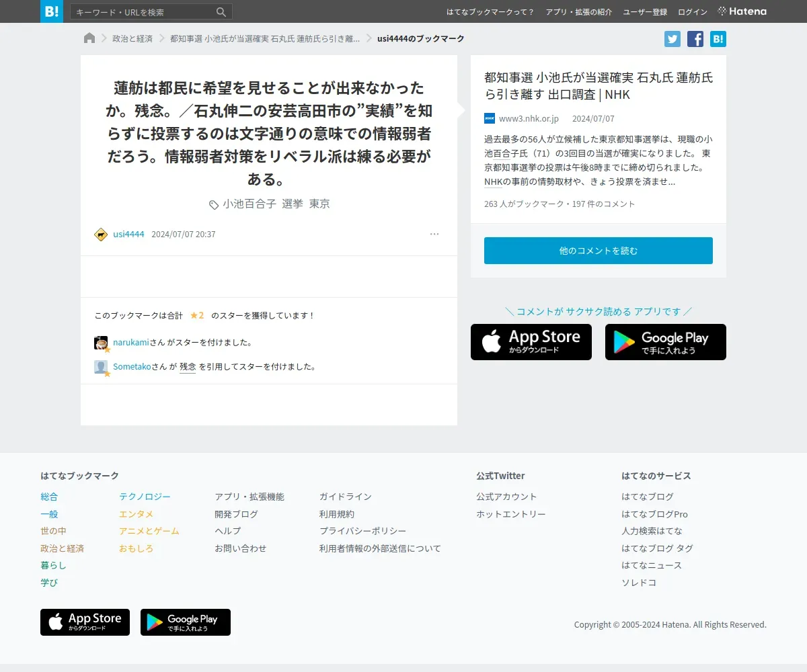Open はてなブログ service link
807x672 pixels.
pos(648,497)
